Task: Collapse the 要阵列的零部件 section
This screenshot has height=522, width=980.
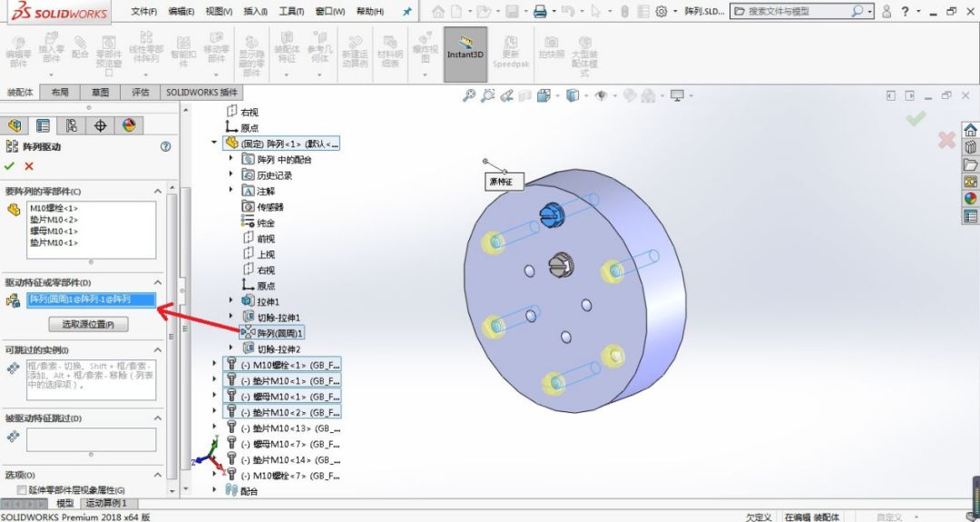Action: (x=158, y=192)
